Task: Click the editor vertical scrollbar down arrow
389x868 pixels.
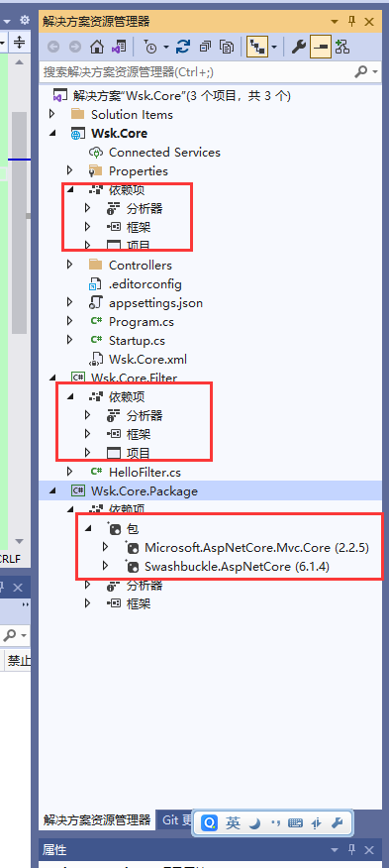Action: point(20,541)
